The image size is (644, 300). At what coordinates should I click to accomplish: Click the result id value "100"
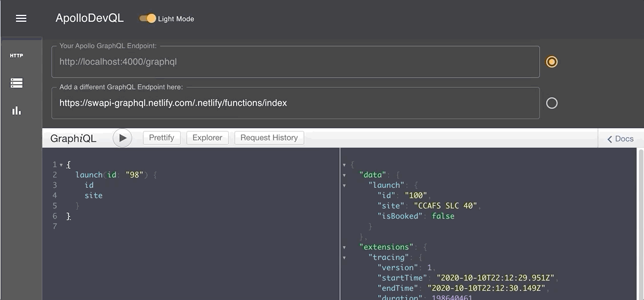tap(416, 196)
